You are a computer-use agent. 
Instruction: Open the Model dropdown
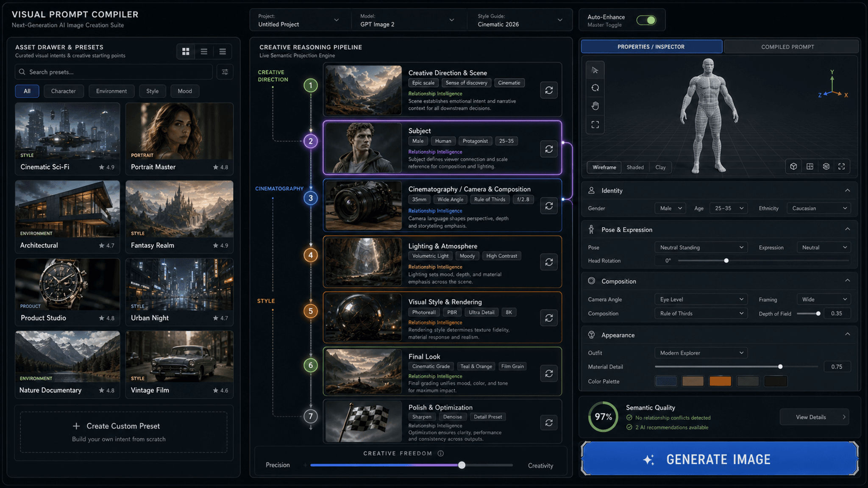pyautogui.click(x=407, y=20)
